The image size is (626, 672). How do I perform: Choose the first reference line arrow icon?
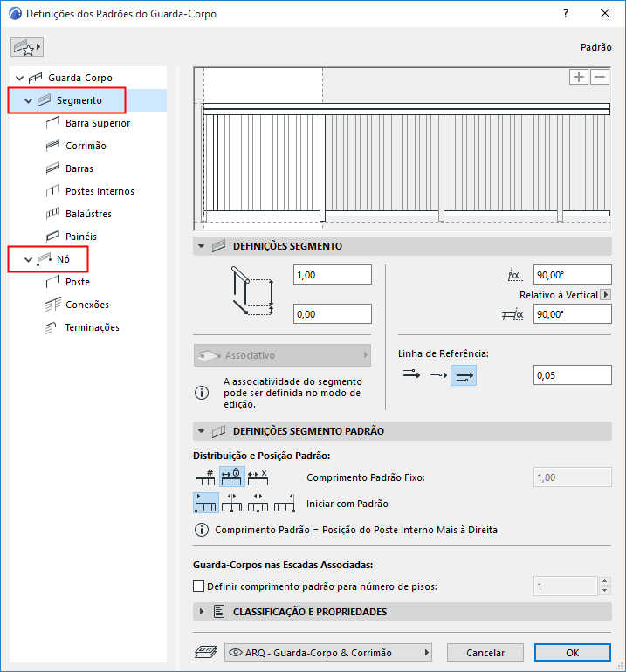411,374
